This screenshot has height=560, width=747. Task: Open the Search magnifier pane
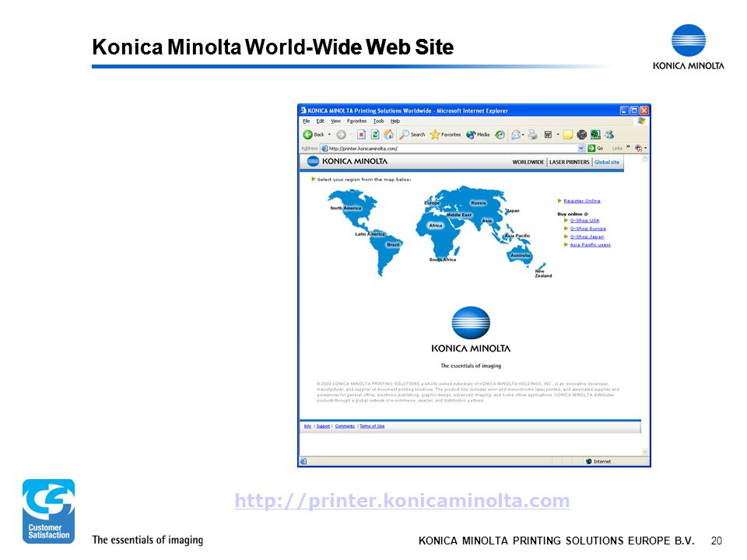click(412, 135)
